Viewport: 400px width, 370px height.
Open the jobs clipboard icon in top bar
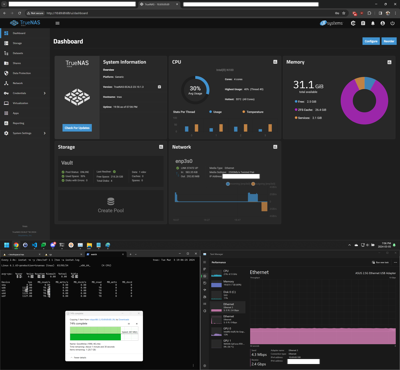pos(363,23)
